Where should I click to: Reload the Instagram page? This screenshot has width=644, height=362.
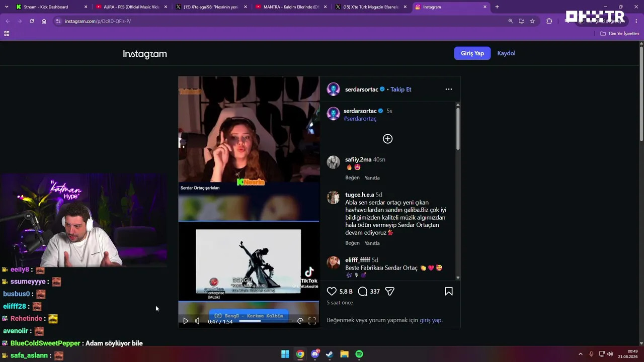coord(32,21)
